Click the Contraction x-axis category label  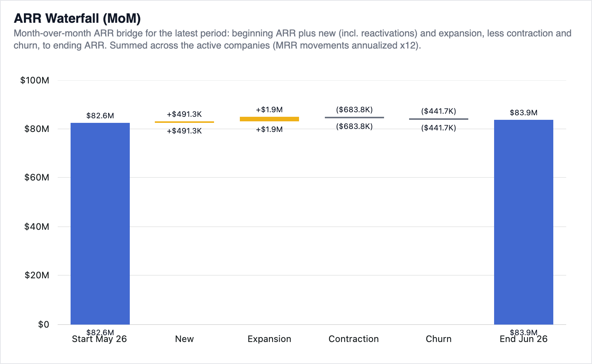coord(354,339)
